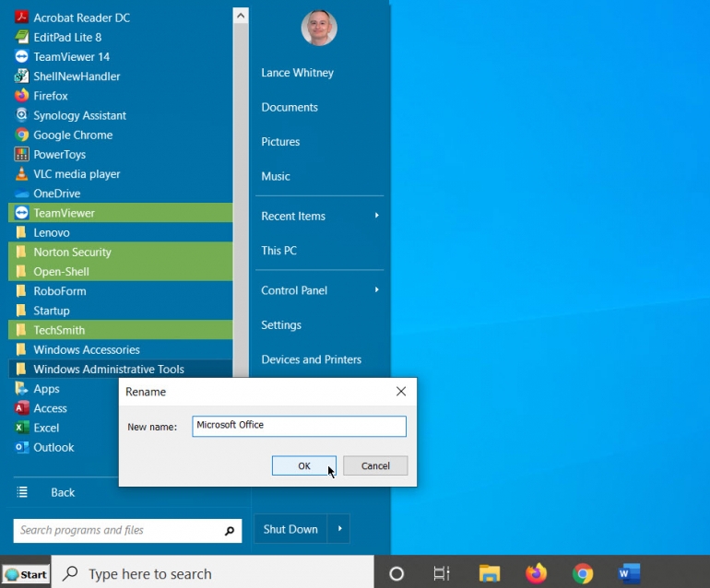Image resolution: width=710 pixels, height=588 pixels.
Task: Click the user account picture
Action: [x=319, y=28]
